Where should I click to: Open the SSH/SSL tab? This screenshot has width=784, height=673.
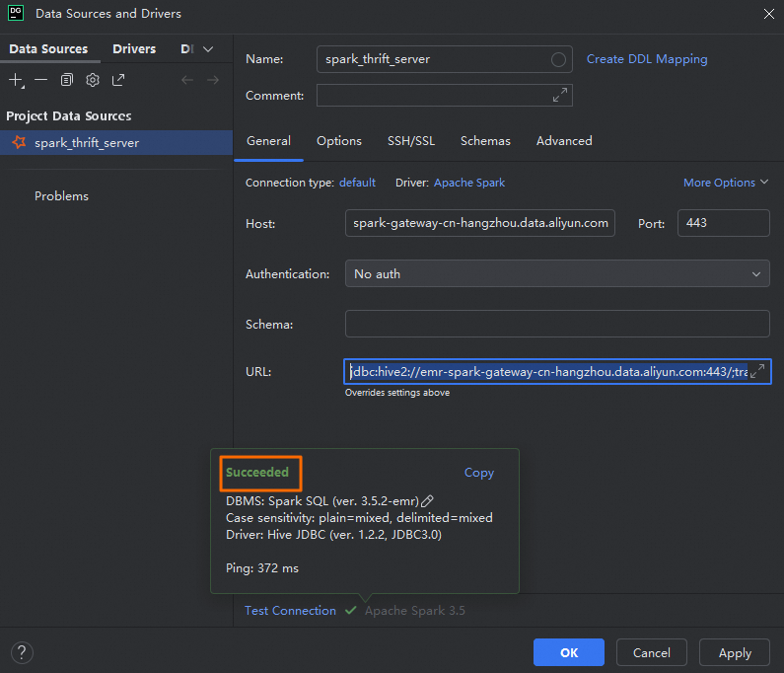click(411, 141)
